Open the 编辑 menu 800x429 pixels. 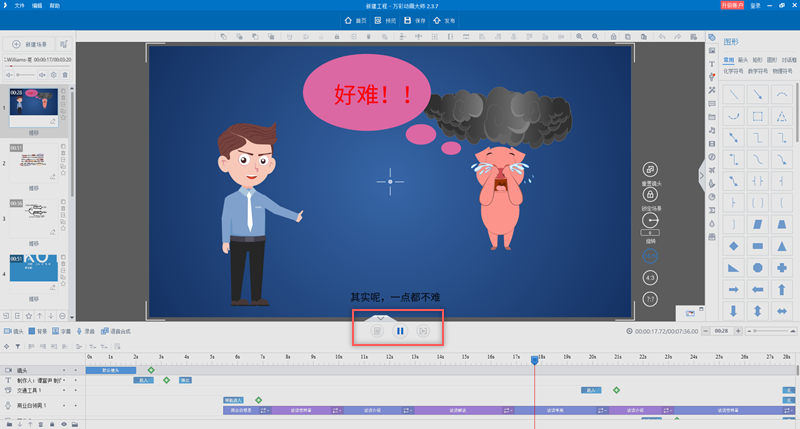pos(37,6)
